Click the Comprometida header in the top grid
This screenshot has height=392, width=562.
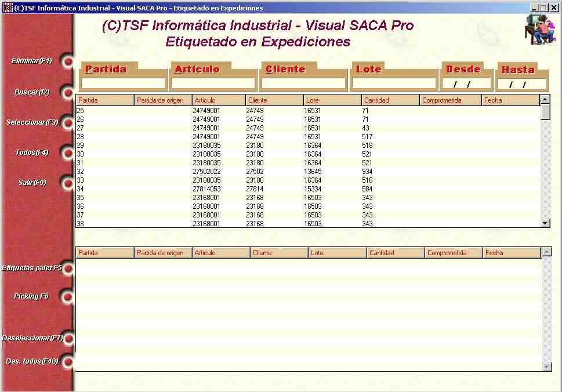tap(451, 100)
